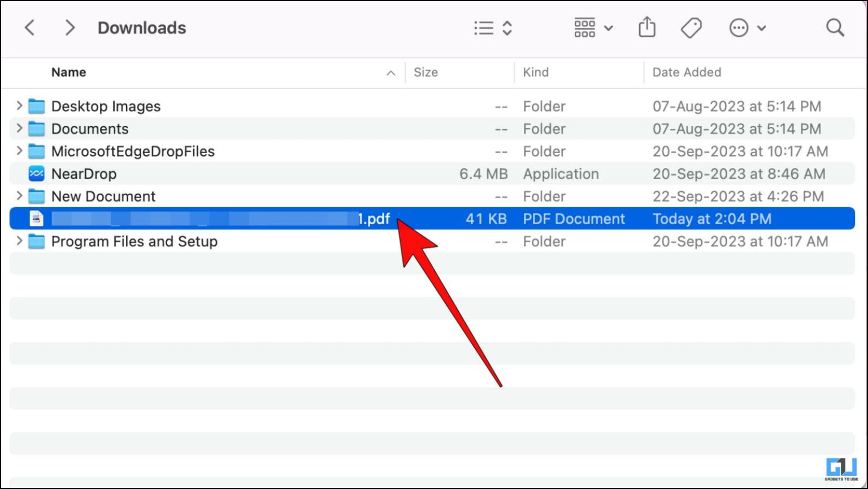
Task: Open the More actions ellipsis icon
Action: (739, 27)
